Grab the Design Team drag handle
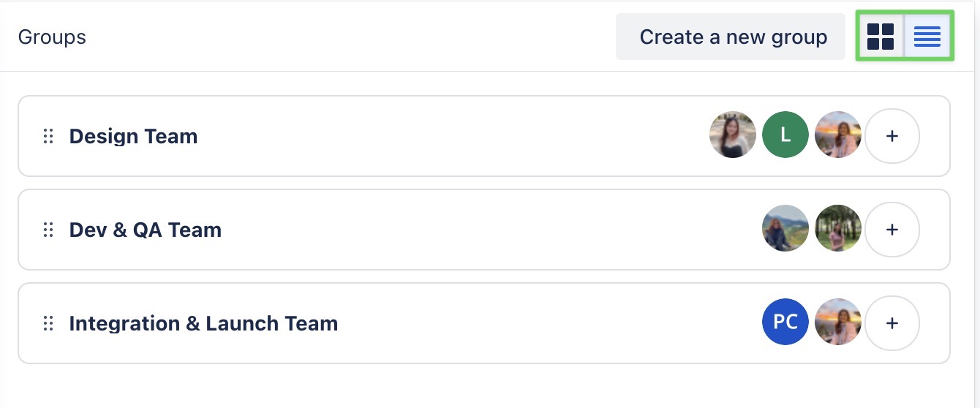This screenshot has width=980, height=408. (48, 136)
